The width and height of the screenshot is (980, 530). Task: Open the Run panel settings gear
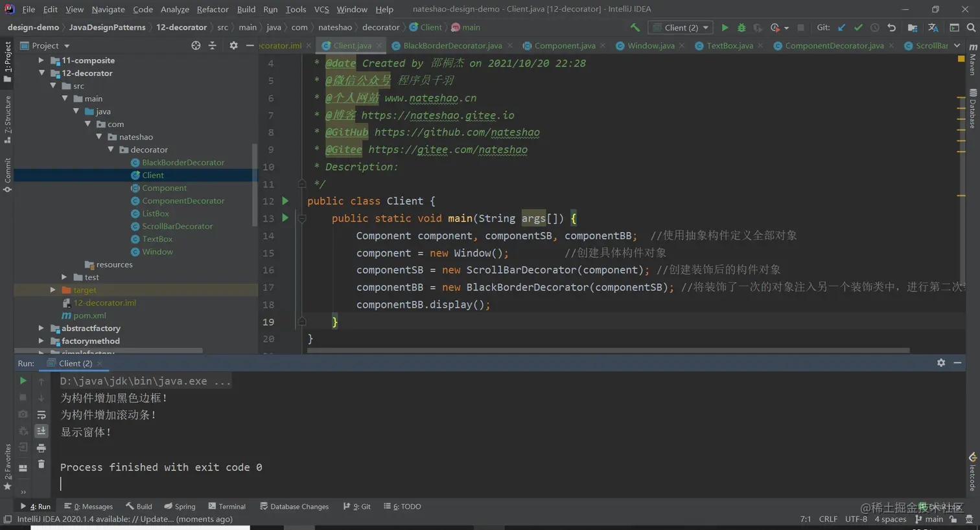point(941,363)
